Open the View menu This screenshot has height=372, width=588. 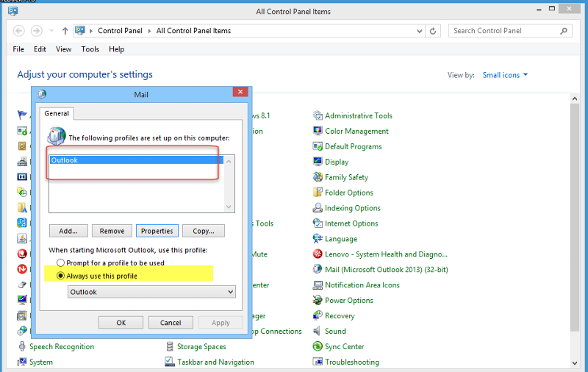pyautogui.click(x=63, y=49)
